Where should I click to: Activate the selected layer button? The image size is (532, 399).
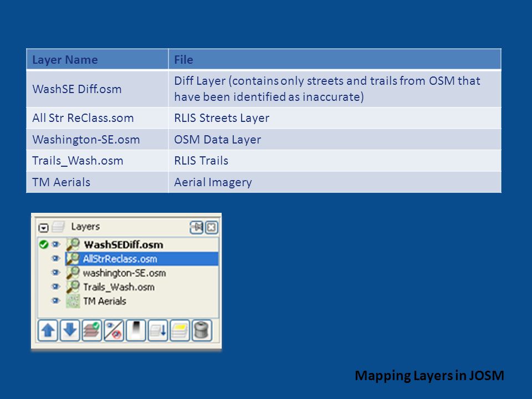coord(91,330)
